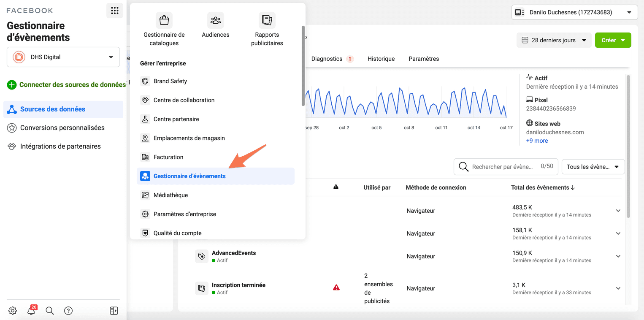Click the tools menu vertical scrollbar

click(x=303, y=65)
